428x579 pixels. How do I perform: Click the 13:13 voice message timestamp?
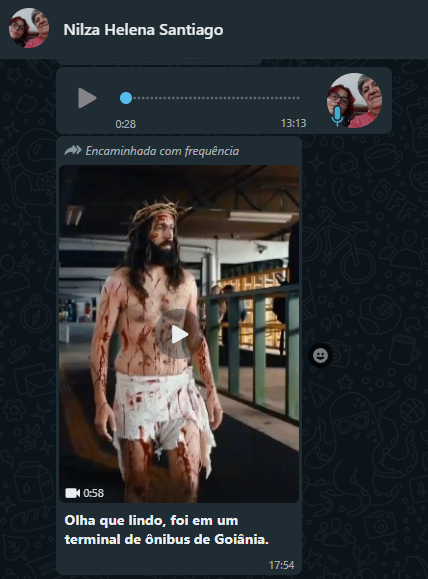(x=294, y=123)
